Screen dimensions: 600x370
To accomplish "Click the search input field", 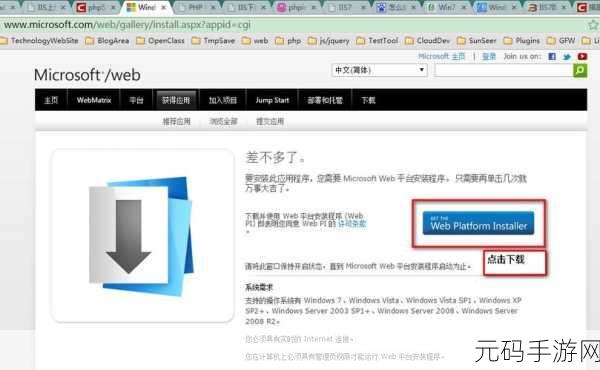I will pos(504,70).
